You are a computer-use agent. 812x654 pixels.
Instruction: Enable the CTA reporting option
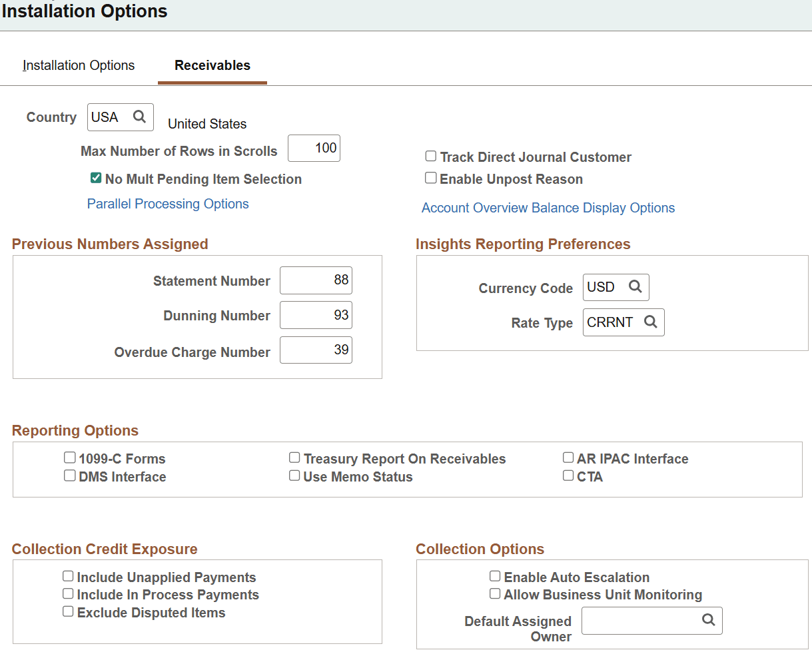pyautogui.click(x=568, y=475)
